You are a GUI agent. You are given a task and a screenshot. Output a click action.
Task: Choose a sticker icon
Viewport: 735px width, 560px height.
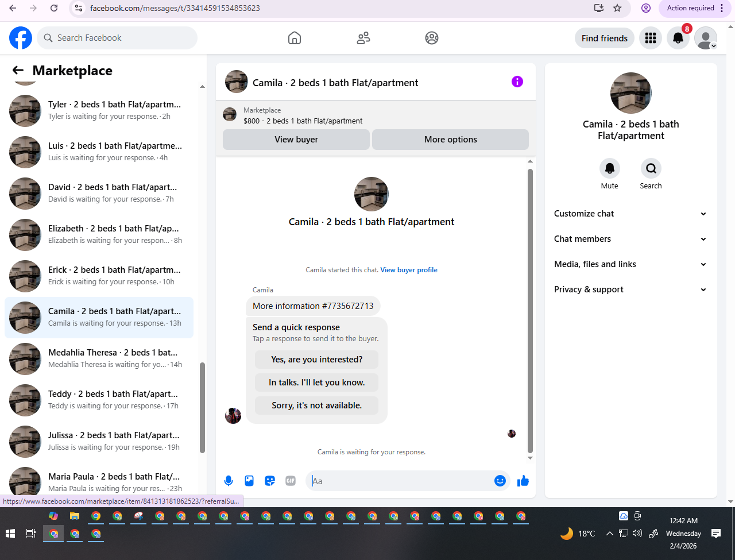point(270,481)
